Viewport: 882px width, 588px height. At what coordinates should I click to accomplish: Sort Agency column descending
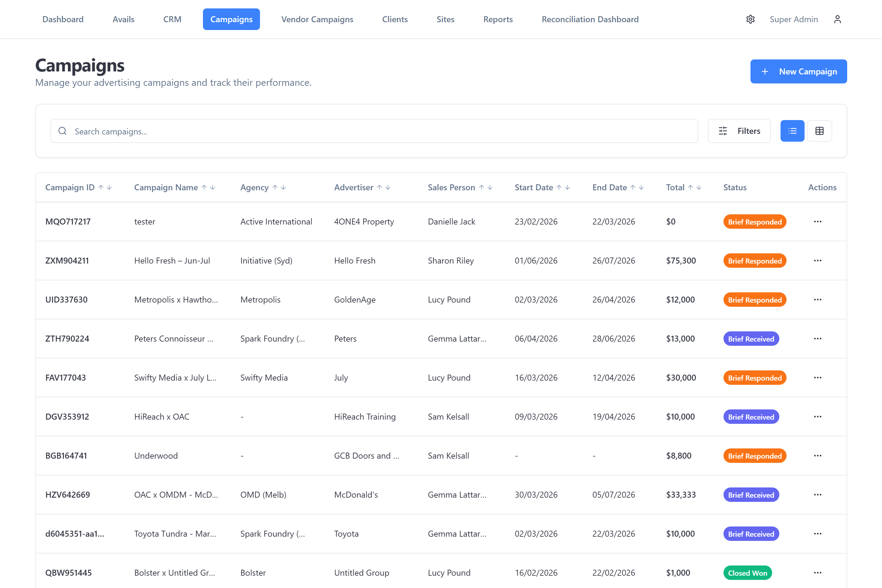pyautogui.click(x=283, y=188)
